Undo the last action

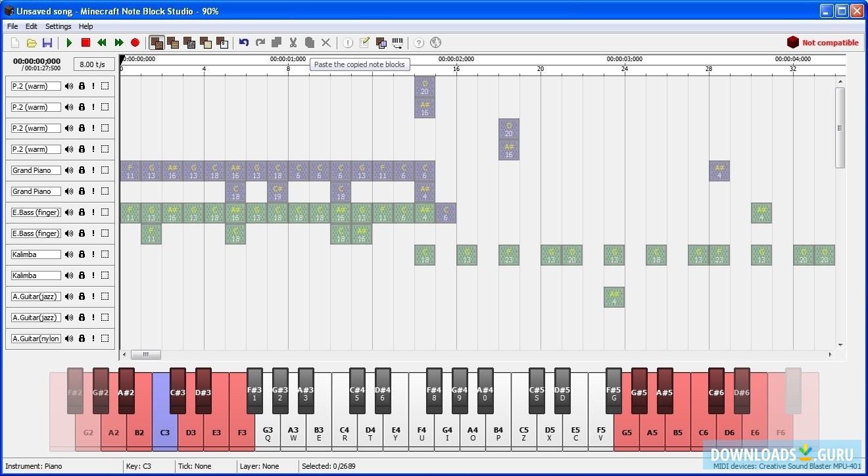point(244,43)
